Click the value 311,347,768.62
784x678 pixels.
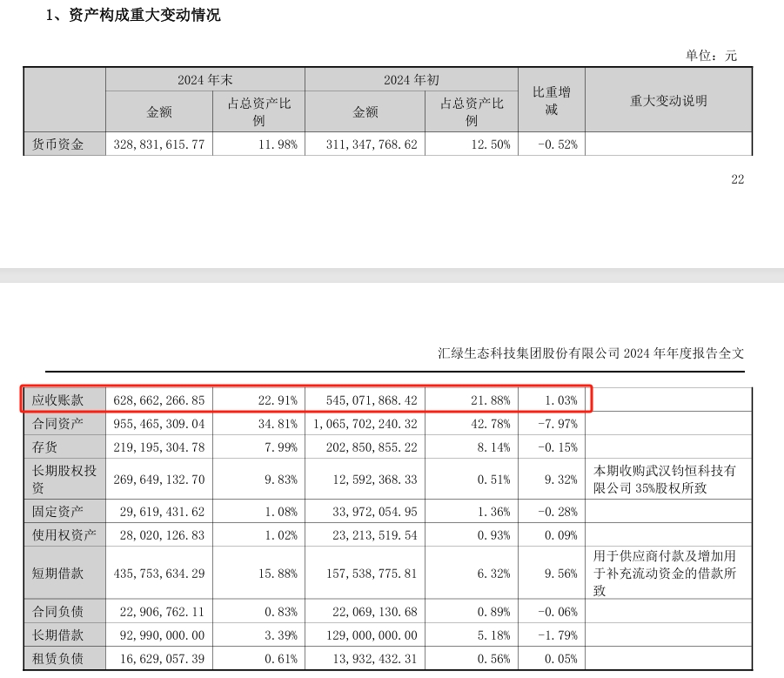point(372,144)
